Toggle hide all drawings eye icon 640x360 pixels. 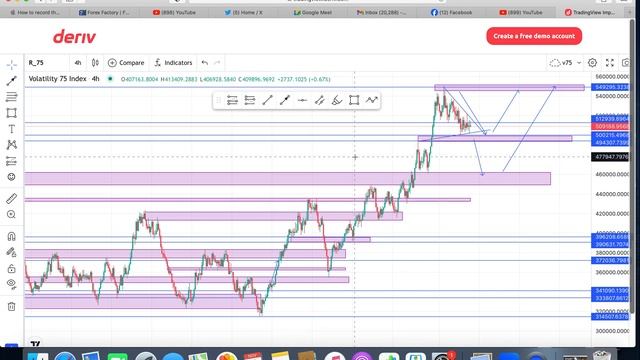(11, 284)
